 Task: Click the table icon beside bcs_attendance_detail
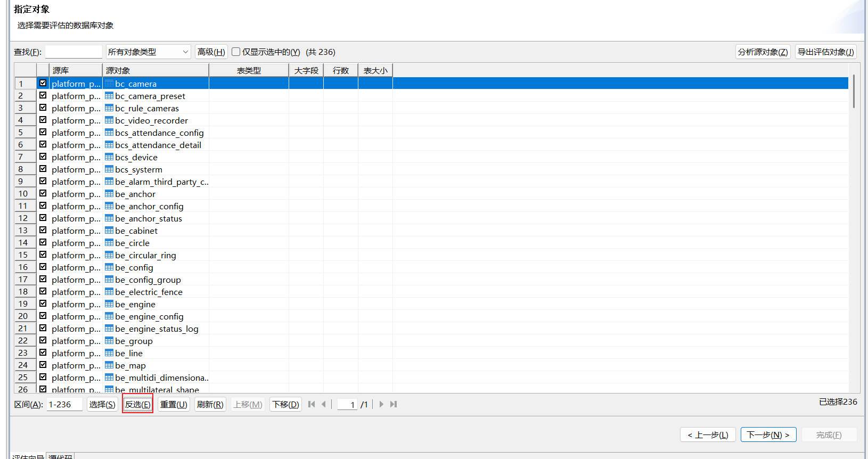click(109, 144)
